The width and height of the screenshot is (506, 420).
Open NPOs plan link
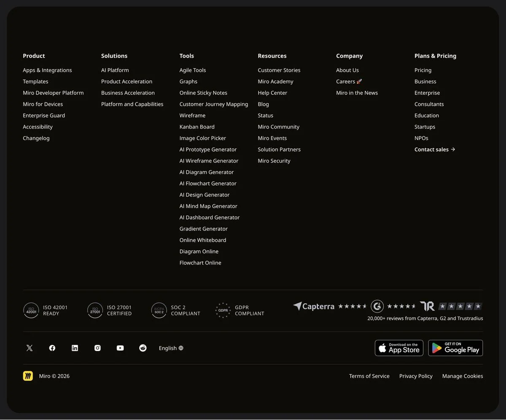click(421, 138)
